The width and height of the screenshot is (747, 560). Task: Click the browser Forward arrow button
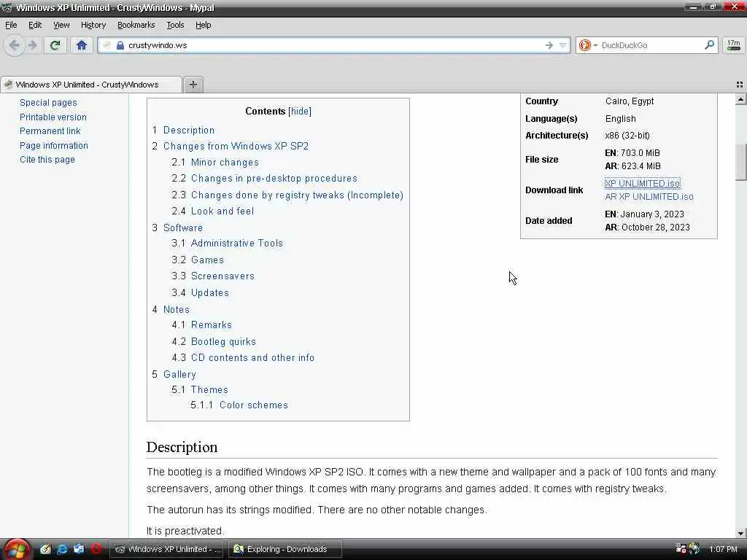click(32, 45)
